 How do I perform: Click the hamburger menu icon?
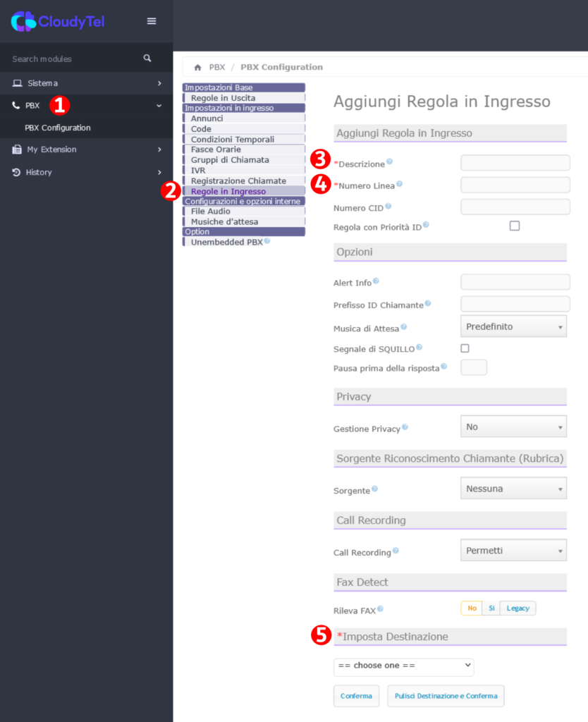152,21
